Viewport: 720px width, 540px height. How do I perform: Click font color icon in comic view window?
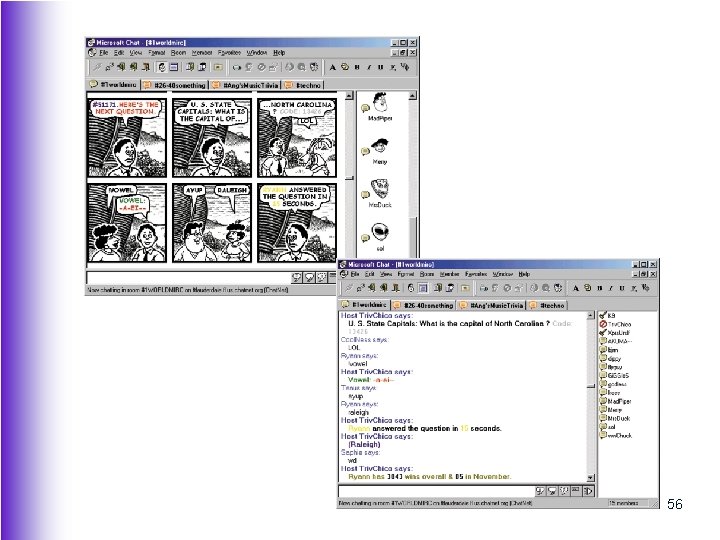point(344,67)
